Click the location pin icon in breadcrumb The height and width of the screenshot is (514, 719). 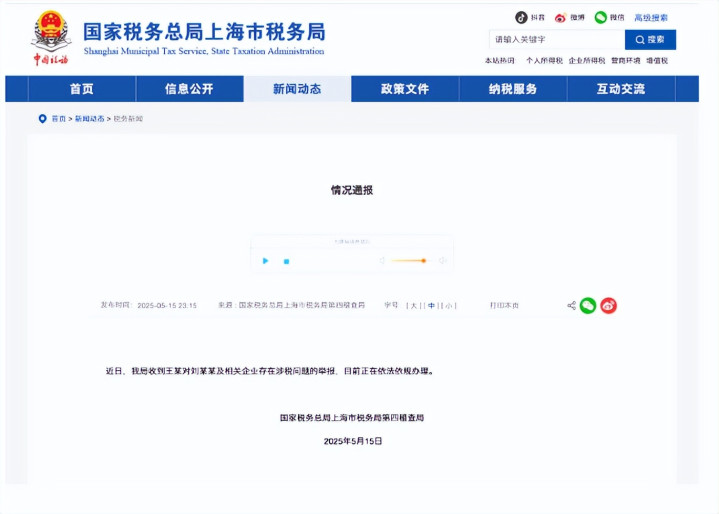click(43, 119)
